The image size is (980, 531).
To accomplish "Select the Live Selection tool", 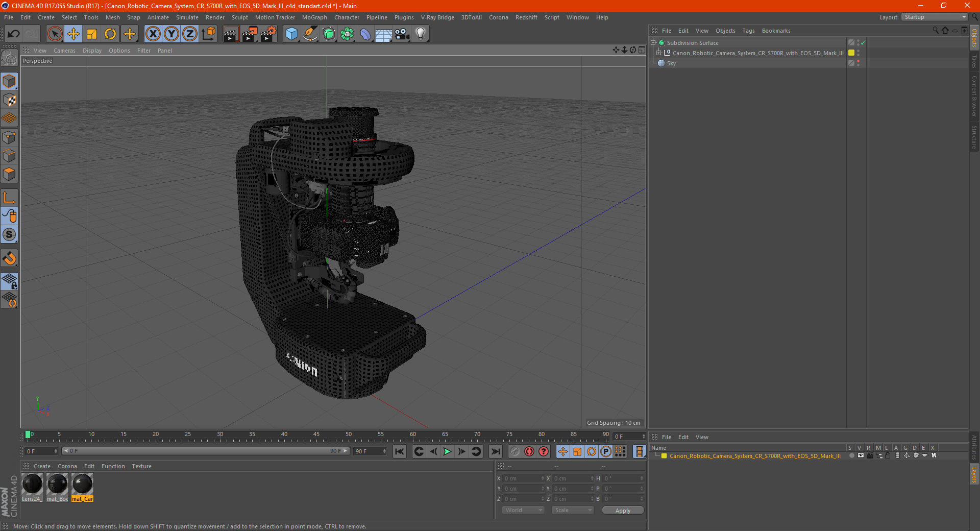I will click(x=55, y=34).
